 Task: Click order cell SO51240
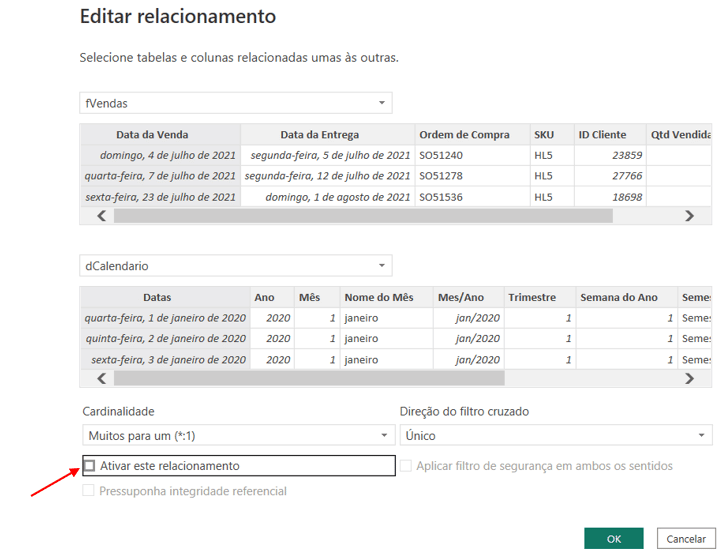tap(472, 155)
